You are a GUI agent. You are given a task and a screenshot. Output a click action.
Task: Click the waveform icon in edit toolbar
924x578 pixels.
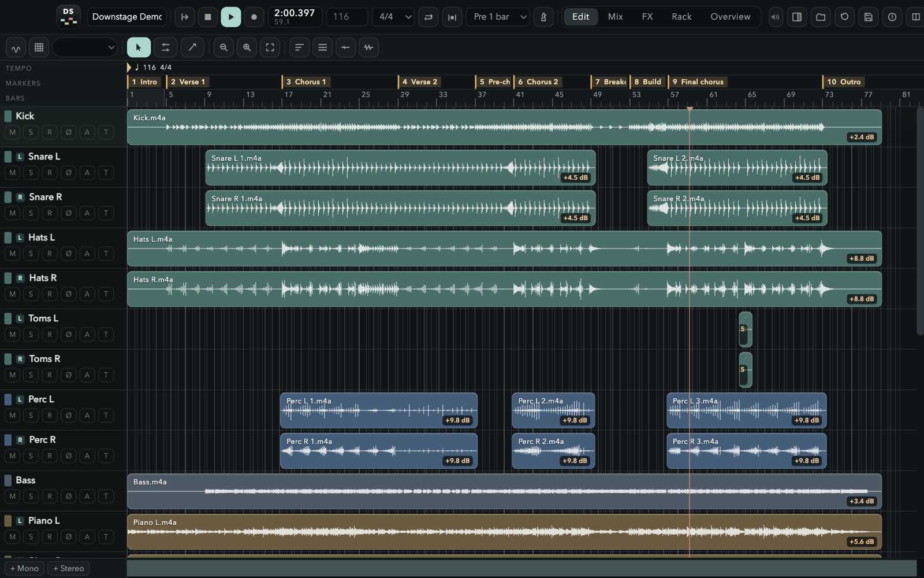[368, 47]
